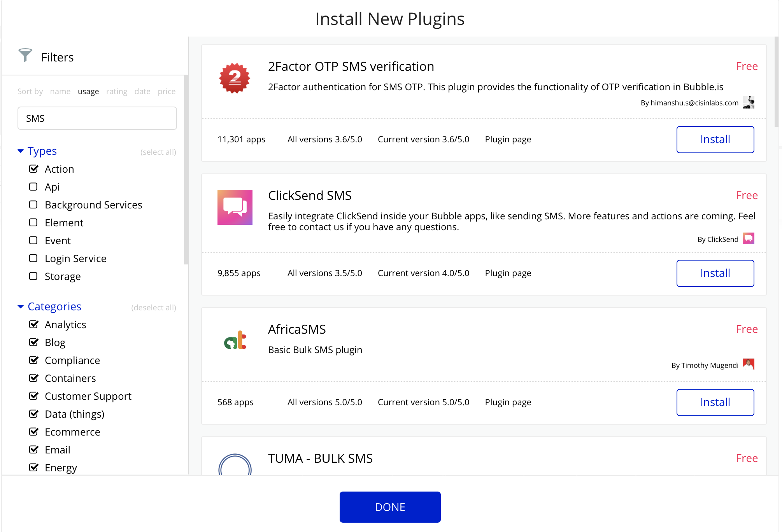Click the '2Factor OTP SMS verification' title
Viewport: 782px width, 532px height.
pos(351,66)
